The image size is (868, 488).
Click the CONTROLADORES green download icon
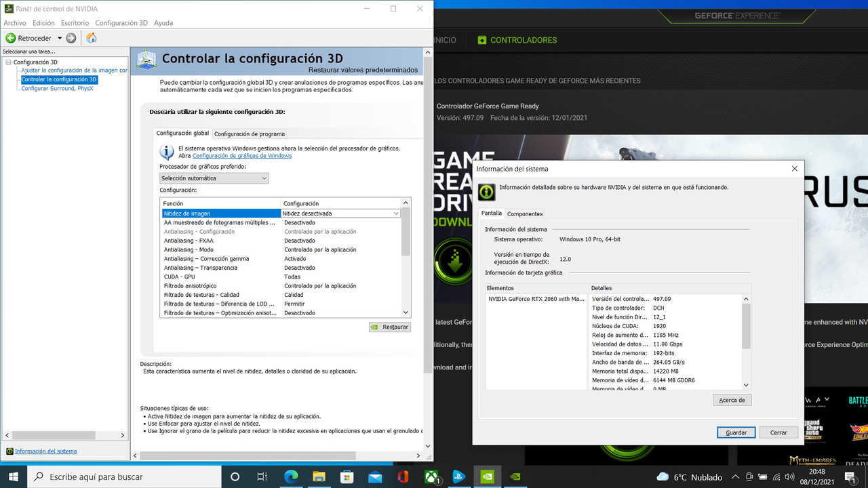point(482,40)
